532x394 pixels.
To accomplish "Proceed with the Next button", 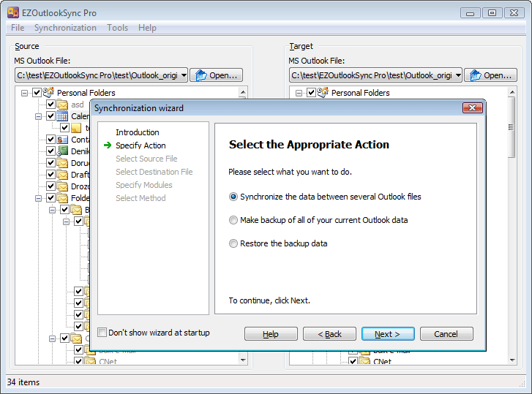I will click(x=388, y=334).
